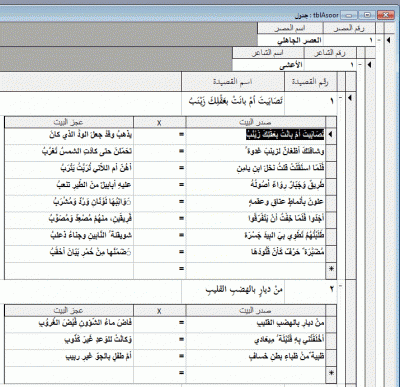Select the رقم الشاعر column header
400x387 pixels.
pos(330,53)
